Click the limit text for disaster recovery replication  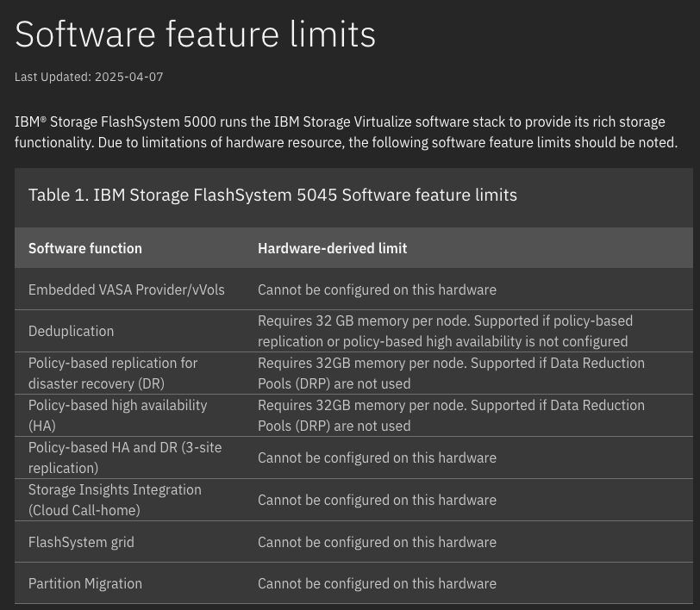coord(451,373)
